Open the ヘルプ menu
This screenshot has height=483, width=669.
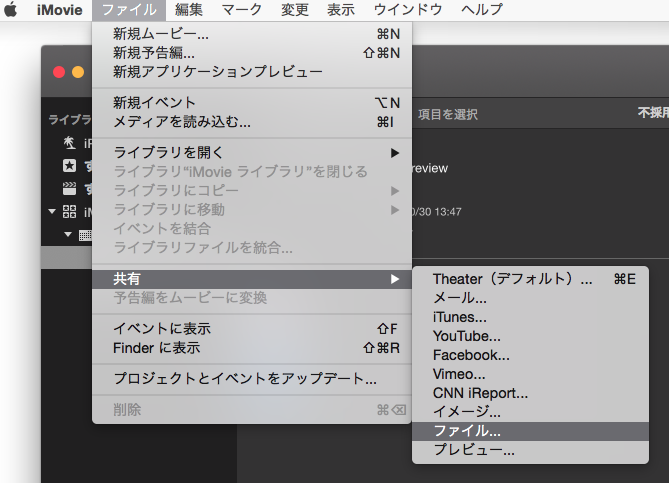click(482, 9)
